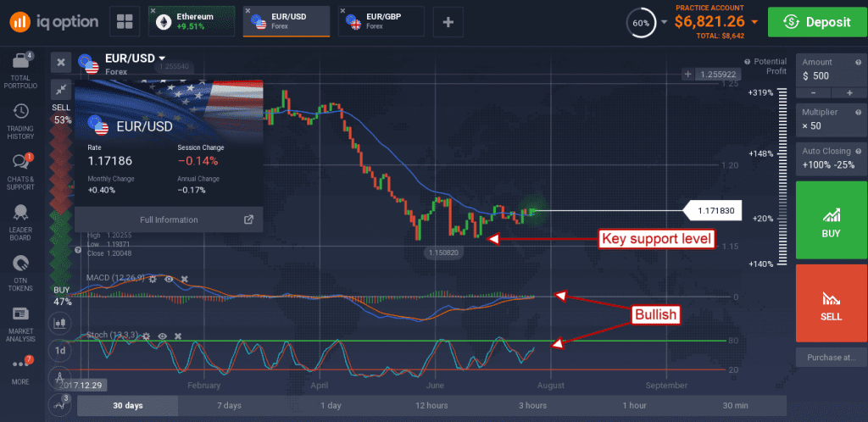Open the More menu in sidebar
The height and width of the screenshot is (422, 868).
click(x=20, y=370)
